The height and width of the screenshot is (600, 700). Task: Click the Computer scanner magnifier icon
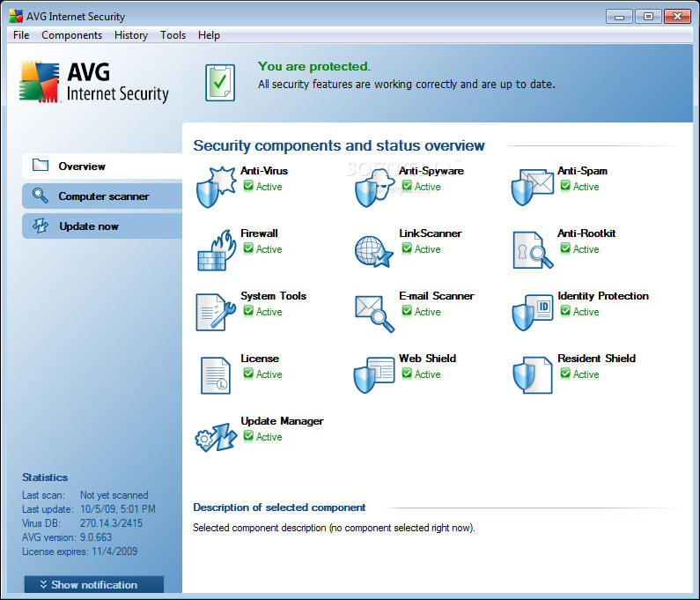pyautogui.click(x=41, y=196)
